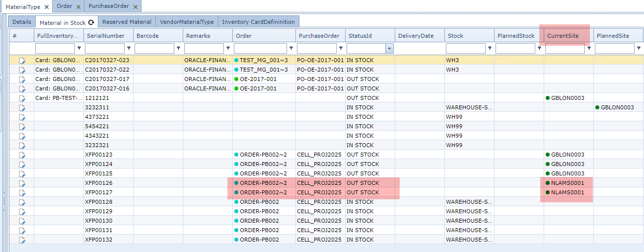Click filter funnel for FullInventory column
This screenshot has height=252, width=644.
tap(79, 48)
